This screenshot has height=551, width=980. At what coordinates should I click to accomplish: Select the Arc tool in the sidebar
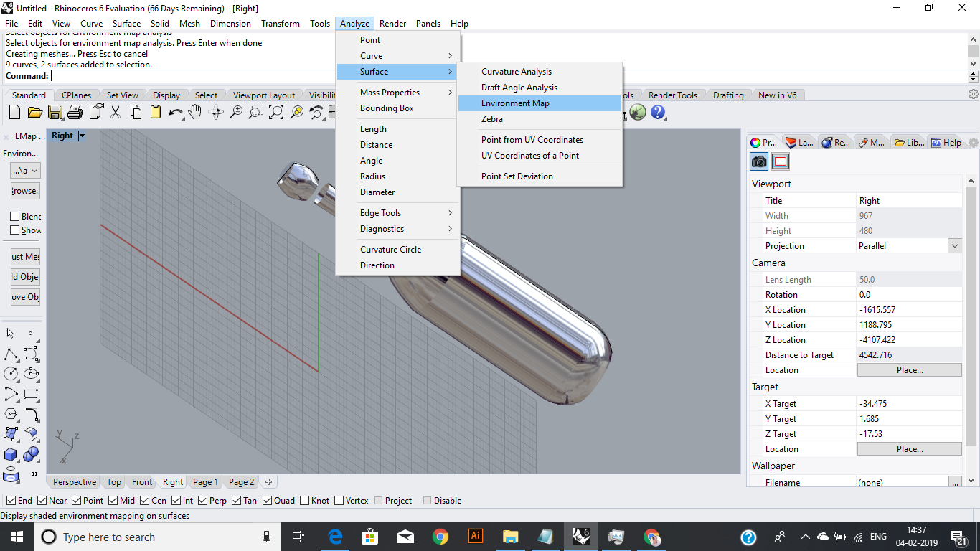tap(11, 394)
